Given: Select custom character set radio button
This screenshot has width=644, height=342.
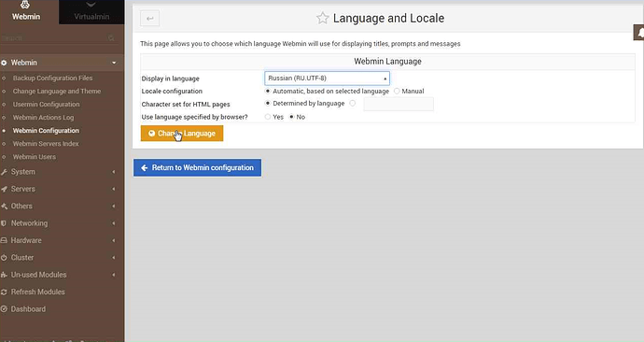Looking at the screenshot, I should pos(353,103).
